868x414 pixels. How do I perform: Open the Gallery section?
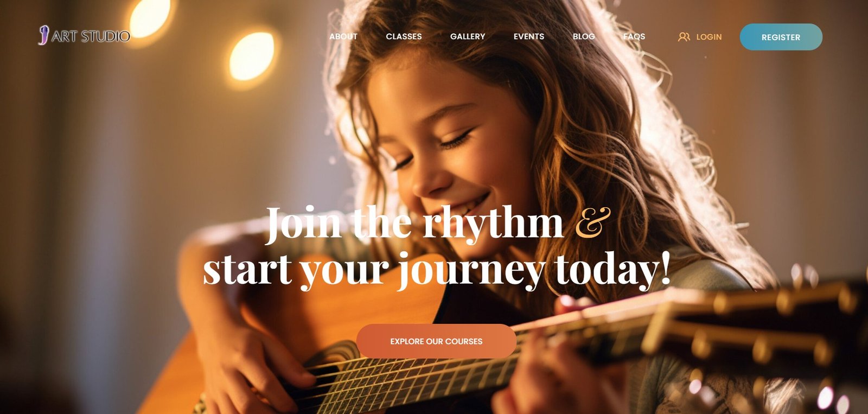coord(468,36)
